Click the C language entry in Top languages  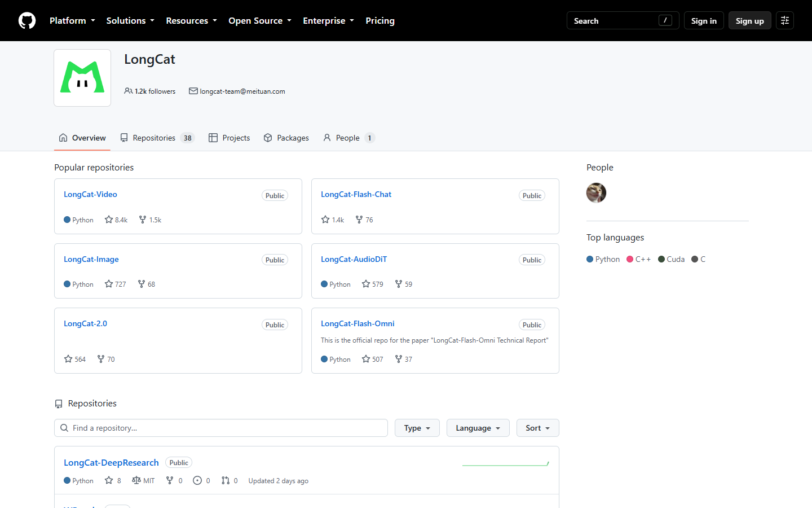pos(699,259)
